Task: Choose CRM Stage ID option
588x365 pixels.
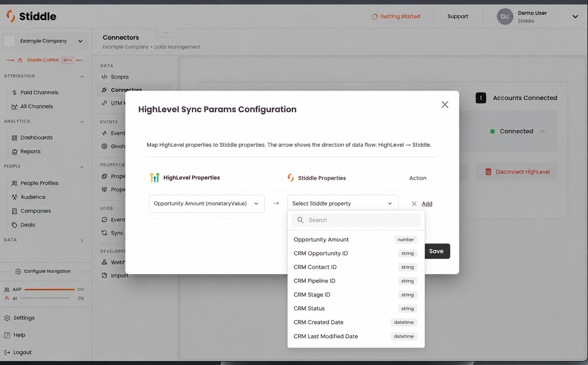Action: pyautogui.click(x=356, y=295)
